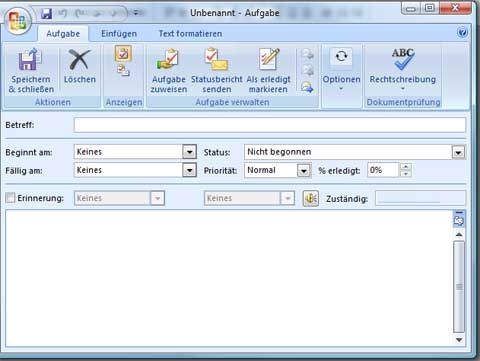Run the Rechtschreibung spell check
Image resolution: width=480 pixels, height=361 pixels.
(403, 65)
